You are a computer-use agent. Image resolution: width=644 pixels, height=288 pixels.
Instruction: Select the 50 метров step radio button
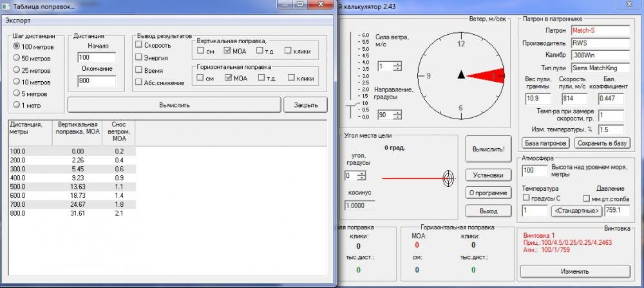16,58
